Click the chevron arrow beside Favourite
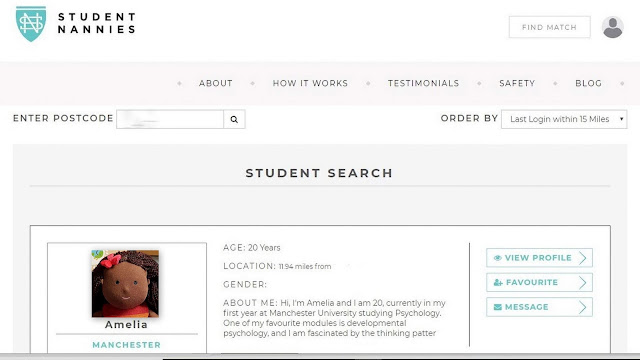640x360 pixels. (583, 282)
